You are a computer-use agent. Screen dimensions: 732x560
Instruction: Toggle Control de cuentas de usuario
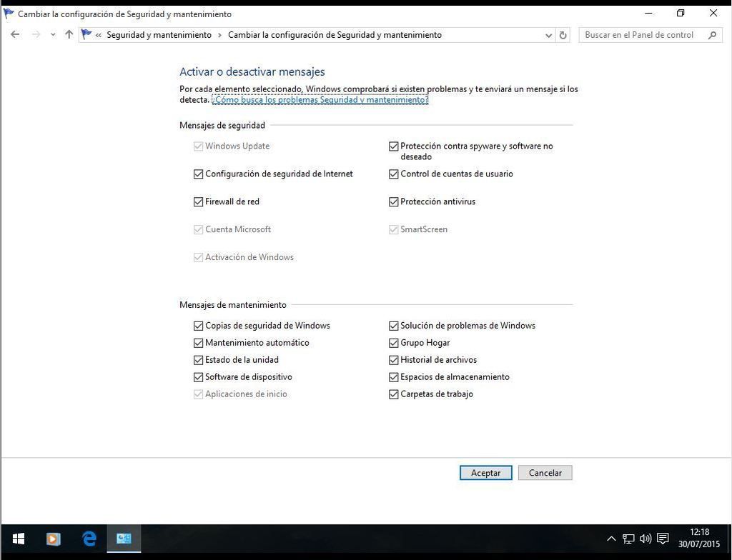click(x=394, y=174)
